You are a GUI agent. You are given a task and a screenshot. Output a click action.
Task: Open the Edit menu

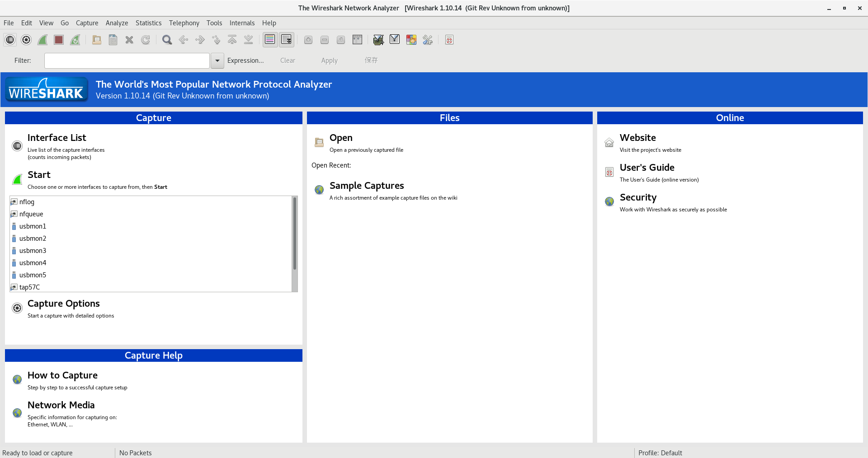tap(27, 23)
